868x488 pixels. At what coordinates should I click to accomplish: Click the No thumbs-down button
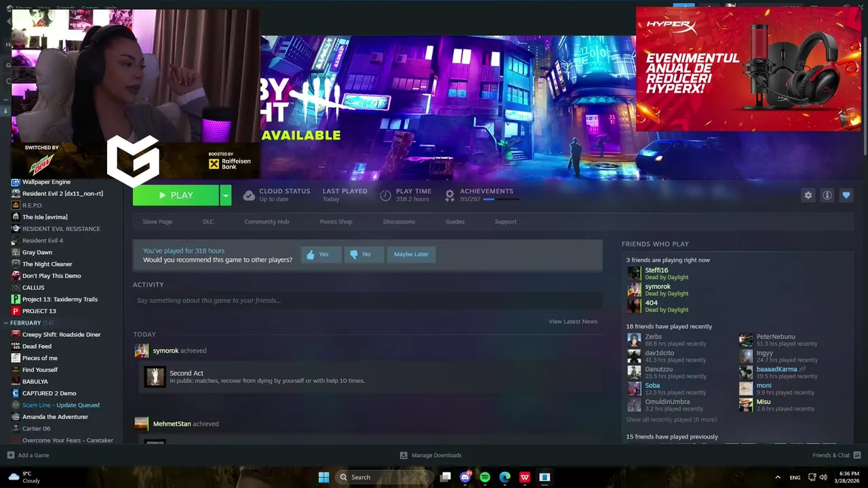(x=363, y=254)
